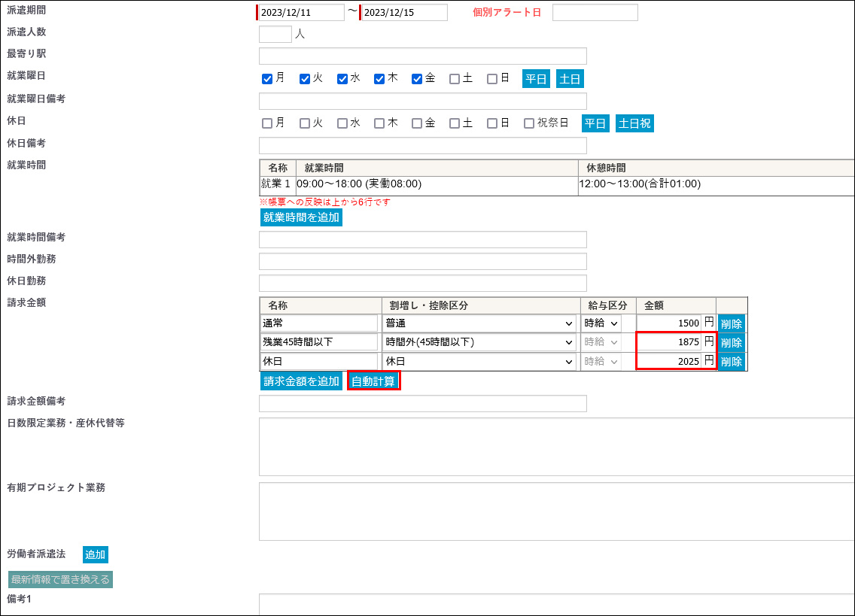The image size is (855, 616).
Task: Open the 時給 dropdown in the 残業45時間以下 row
Action: click(601, 342)
